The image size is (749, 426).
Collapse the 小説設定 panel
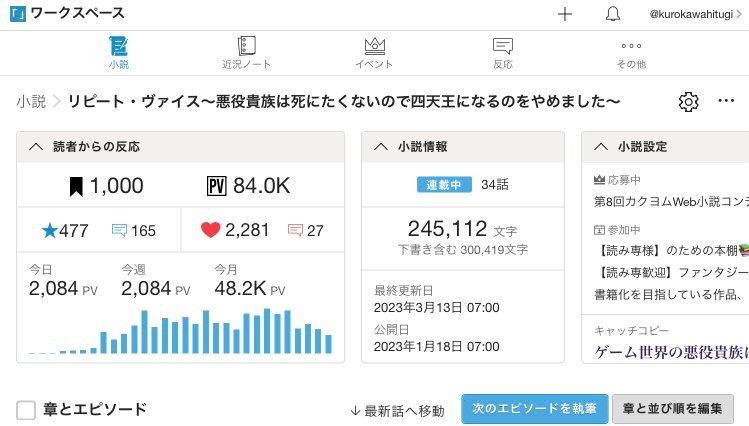click(600, 147)
